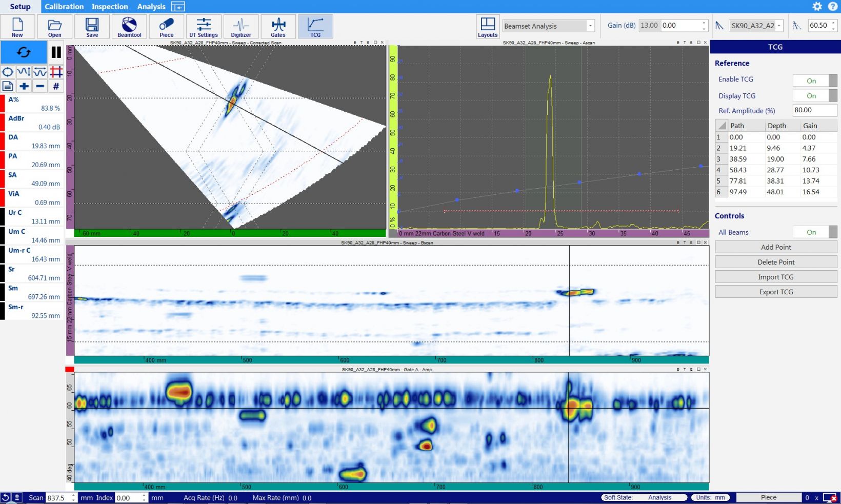Turn off All Beams control
841x504 pixels.
[x=815, y=232]
